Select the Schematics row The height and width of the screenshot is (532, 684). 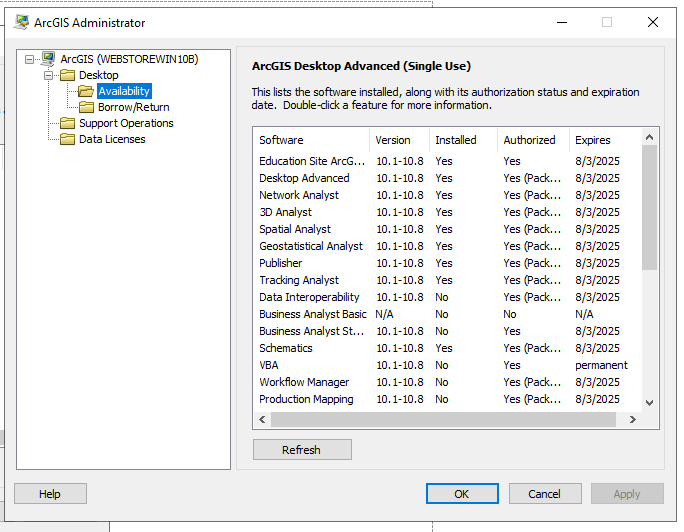(448, 348)
